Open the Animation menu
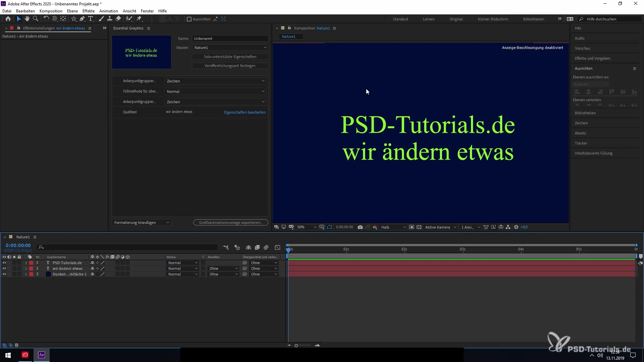The width and height of the screenshot is (644, 362). point(109,11)
